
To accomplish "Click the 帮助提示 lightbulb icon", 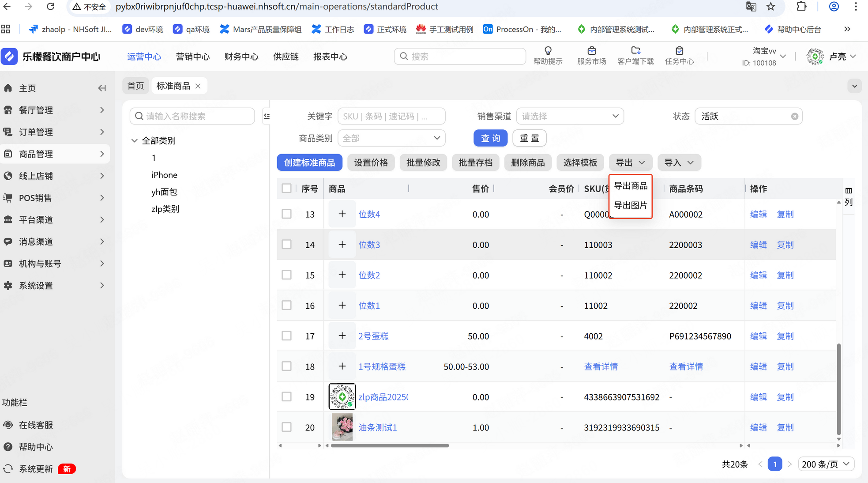I will click(548, 51).
